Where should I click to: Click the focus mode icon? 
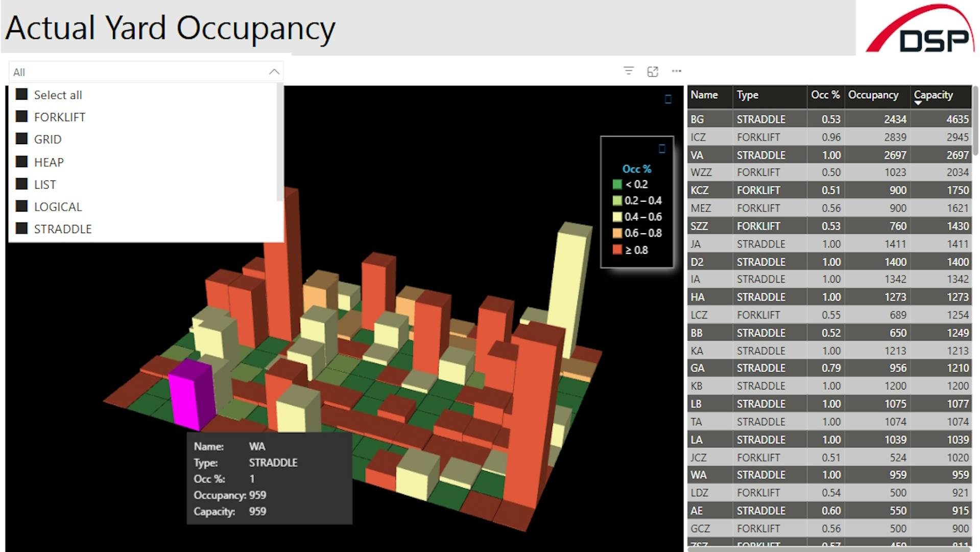[653, 72]
